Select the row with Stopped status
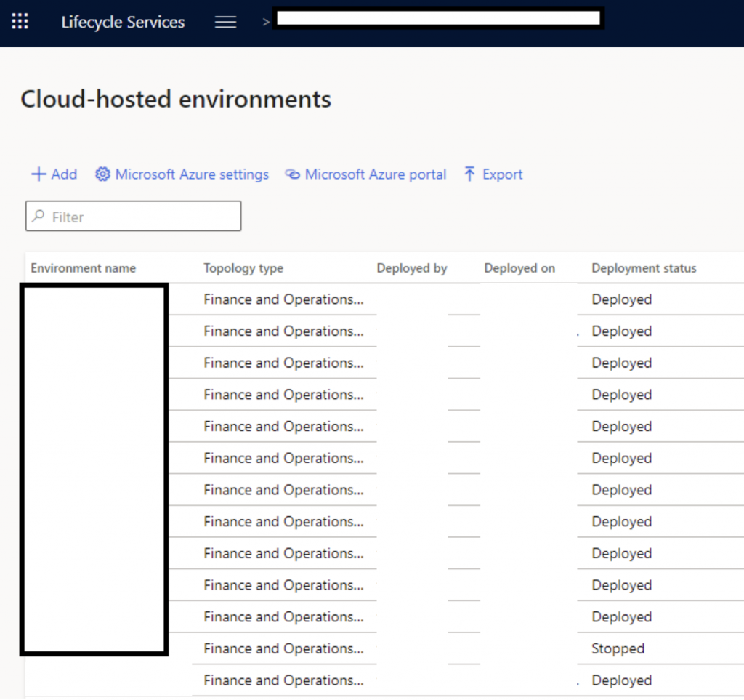744x700 pixels. pyautogui.click(x=618, y=648)
